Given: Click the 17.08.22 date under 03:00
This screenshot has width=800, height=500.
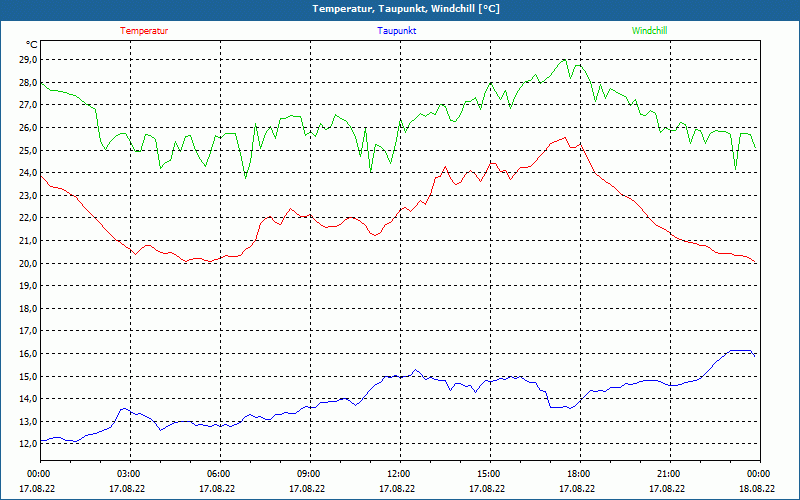Looking at the screenshot, I should [x=127, y=488].
